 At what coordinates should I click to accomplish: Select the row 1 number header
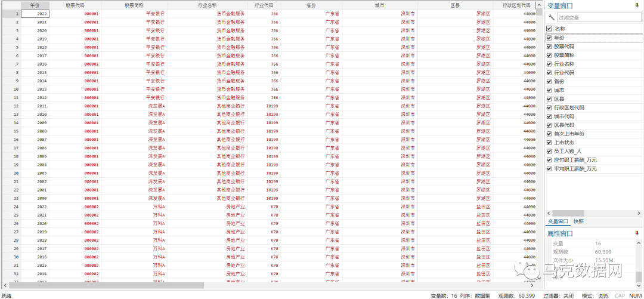coord(11,14)
